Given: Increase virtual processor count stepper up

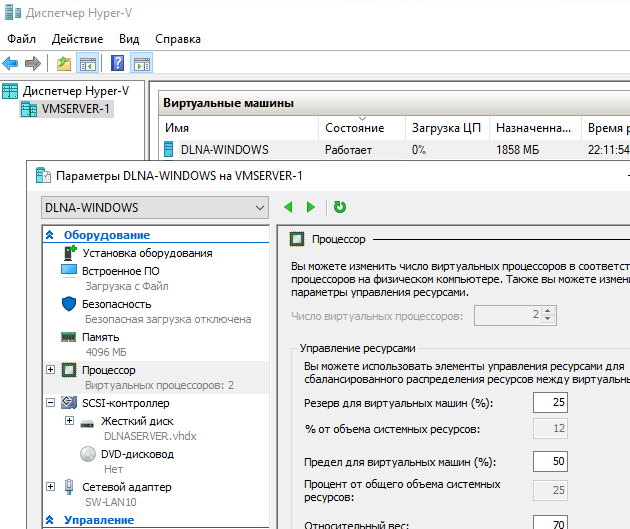Looking at the screenshot, I should click(x=548, y=311).
